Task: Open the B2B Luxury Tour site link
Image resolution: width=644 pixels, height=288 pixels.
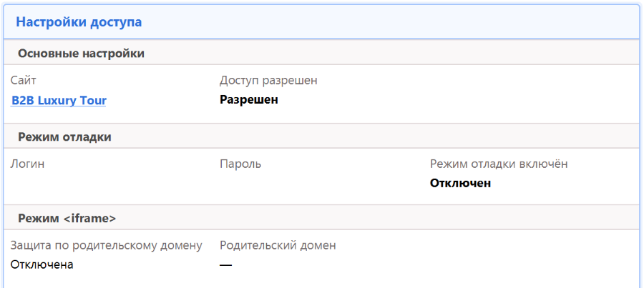Action: [59, 101]
